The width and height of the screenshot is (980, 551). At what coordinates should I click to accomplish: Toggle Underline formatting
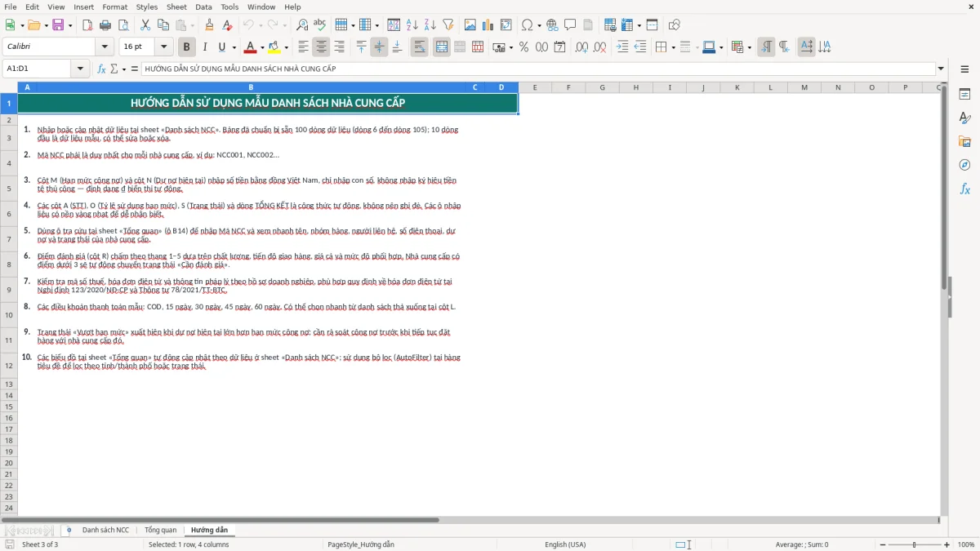221,47
